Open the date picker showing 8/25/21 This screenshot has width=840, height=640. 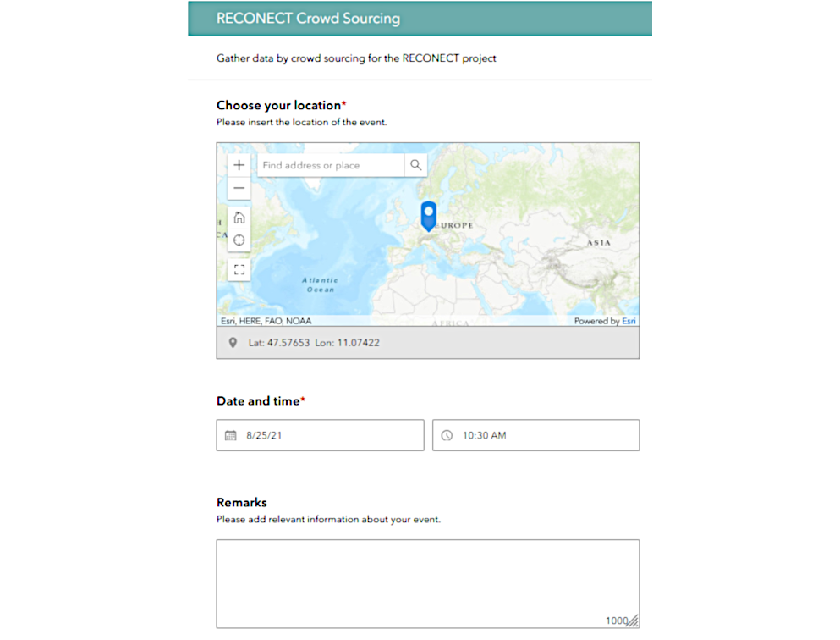click(320, 435)
